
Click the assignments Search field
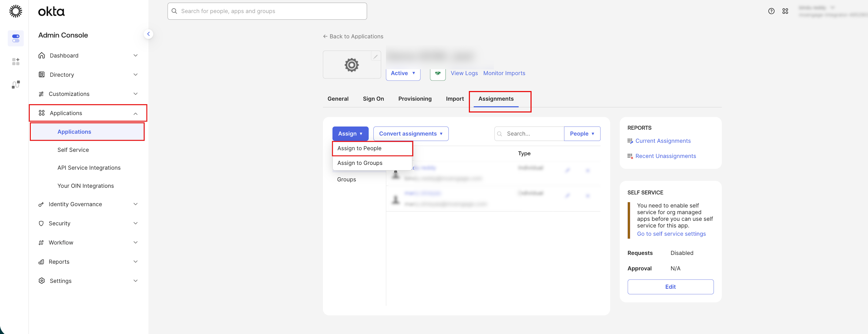click(532, 134)
